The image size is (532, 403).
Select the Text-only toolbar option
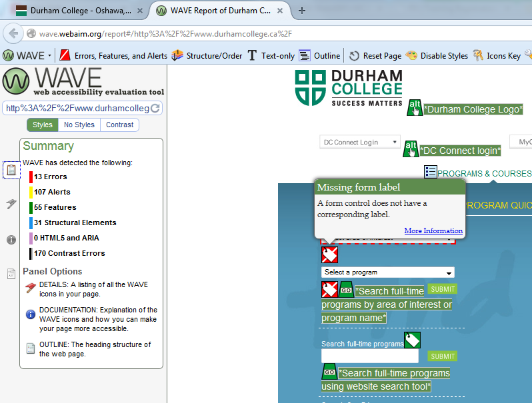coord(271,55)
